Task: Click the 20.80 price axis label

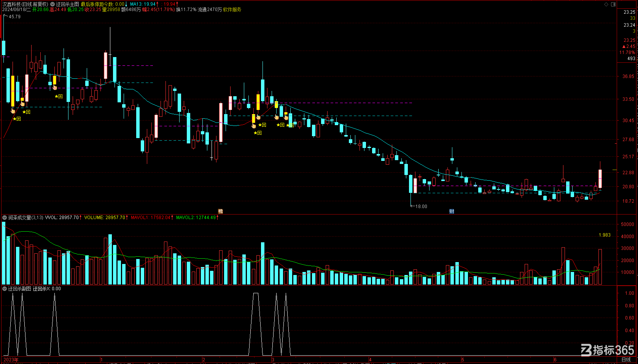Action: [x=628, y=187]
